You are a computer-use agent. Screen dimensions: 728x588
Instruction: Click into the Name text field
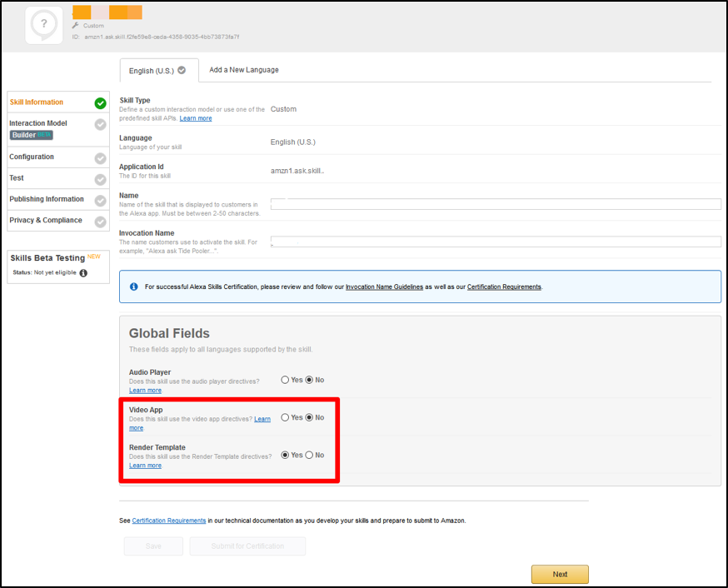pos(496,204)
